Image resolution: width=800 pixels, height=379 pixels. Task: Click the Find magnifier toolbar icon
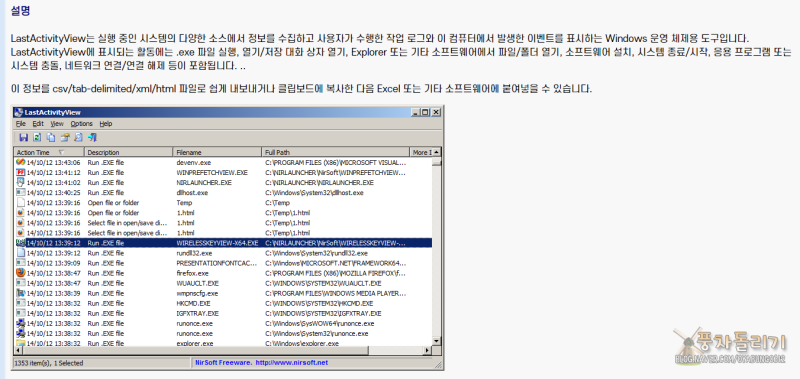[79, 137]
